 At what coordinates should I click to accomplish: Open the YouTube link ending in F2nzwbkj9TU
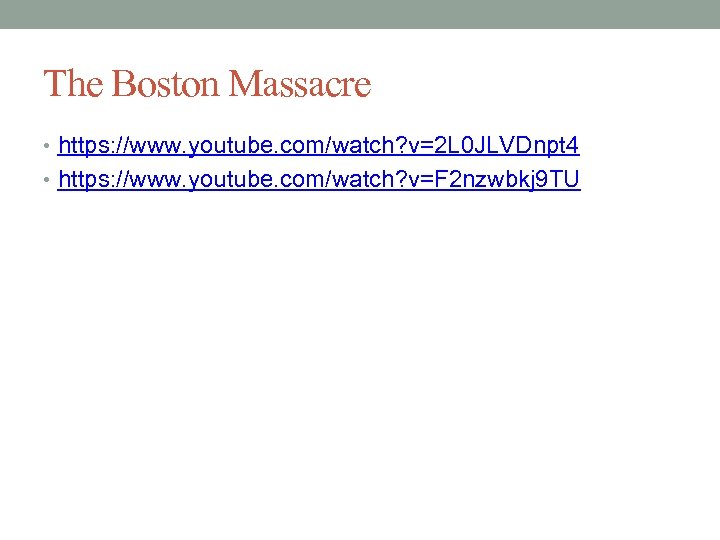pyautogui.click(x=319, y=180)
